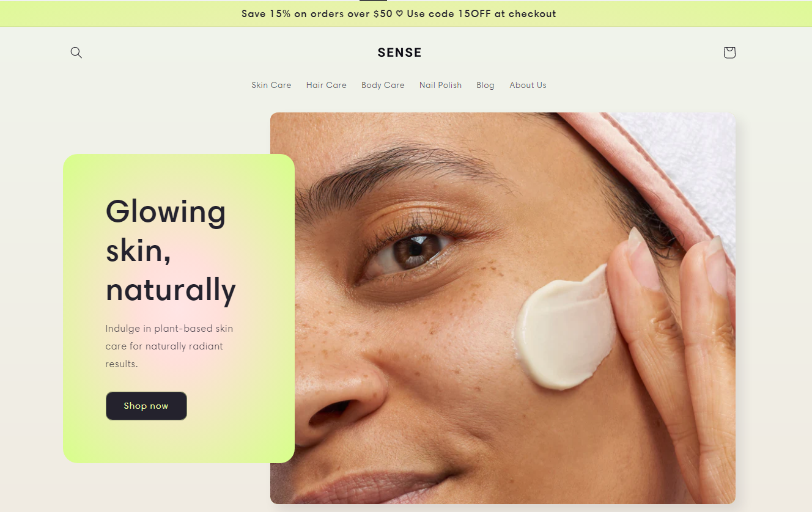Click the plant-based skin care description text
812x512 pixels.
[169, 346]
